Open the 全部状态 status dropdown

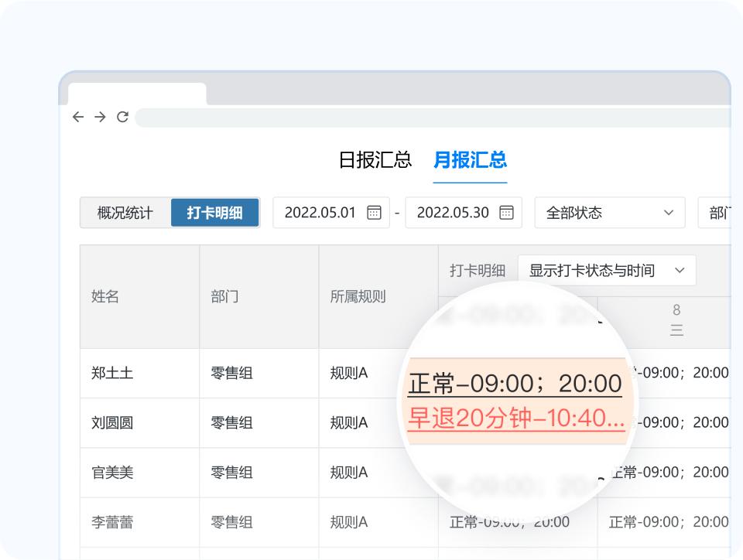pos(609,213)
